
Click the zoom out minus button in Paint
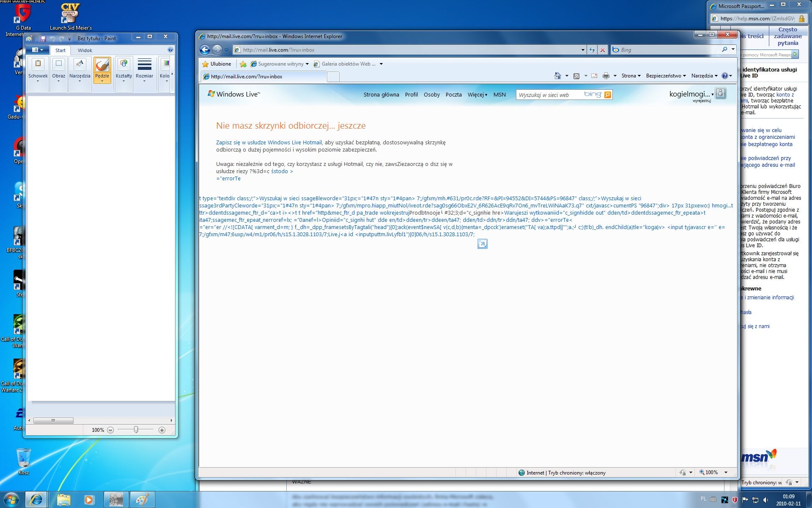click(x=110, y=430)
